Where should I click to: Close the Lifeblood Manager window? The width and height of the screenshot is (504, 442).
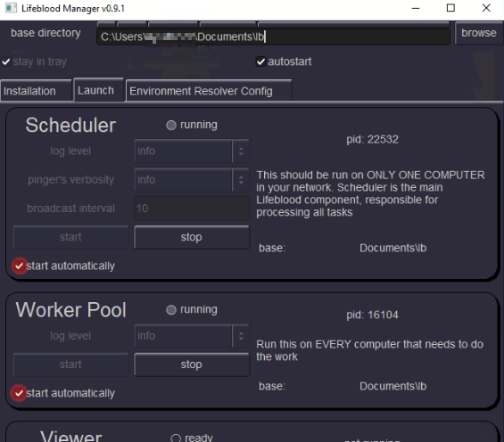pos(486,8)
